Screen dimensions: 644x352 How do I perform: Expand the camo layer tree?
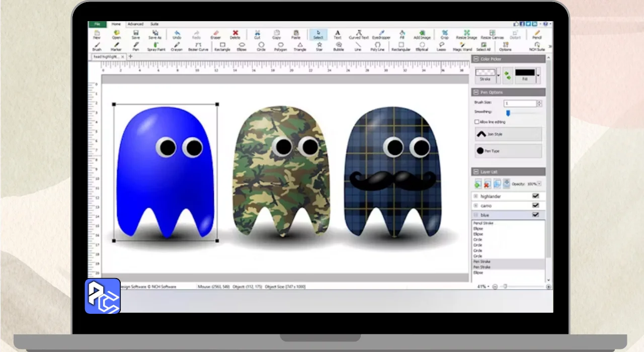pyautogui.click(x=476, y=206)
